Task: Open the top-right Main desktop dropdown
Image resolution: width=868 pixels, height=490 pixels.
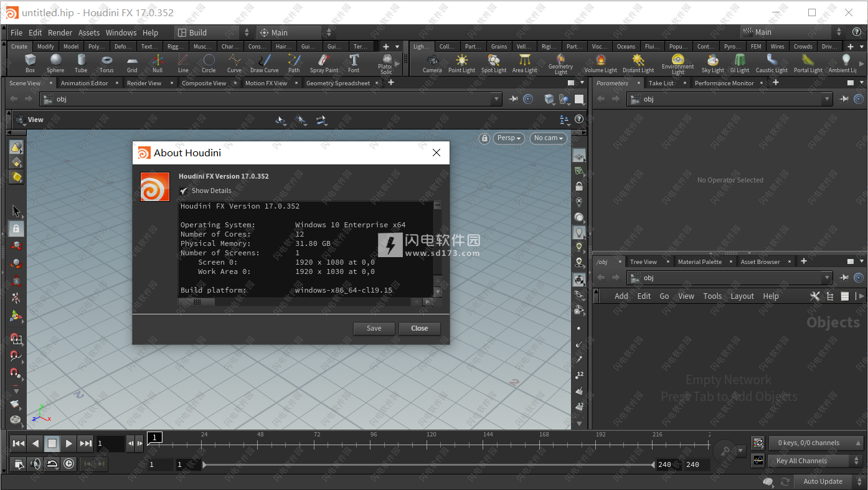Action: 792,32
